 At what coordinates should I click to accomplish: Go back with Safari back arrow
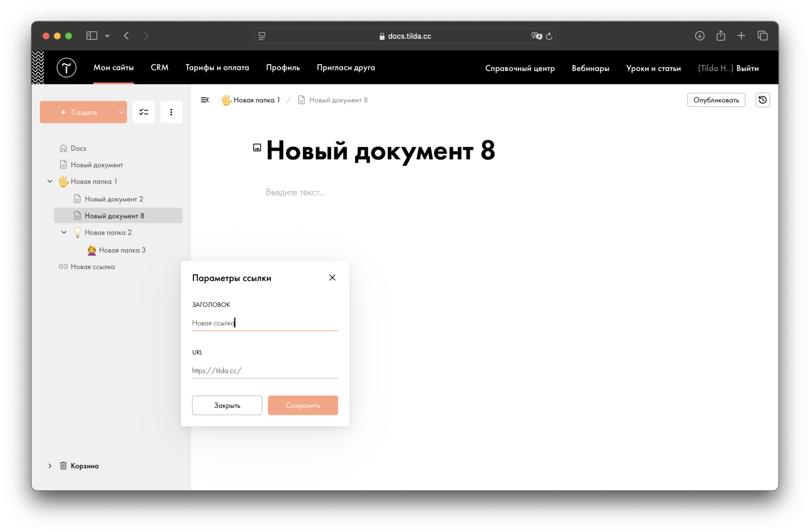[x=126, y=36]
